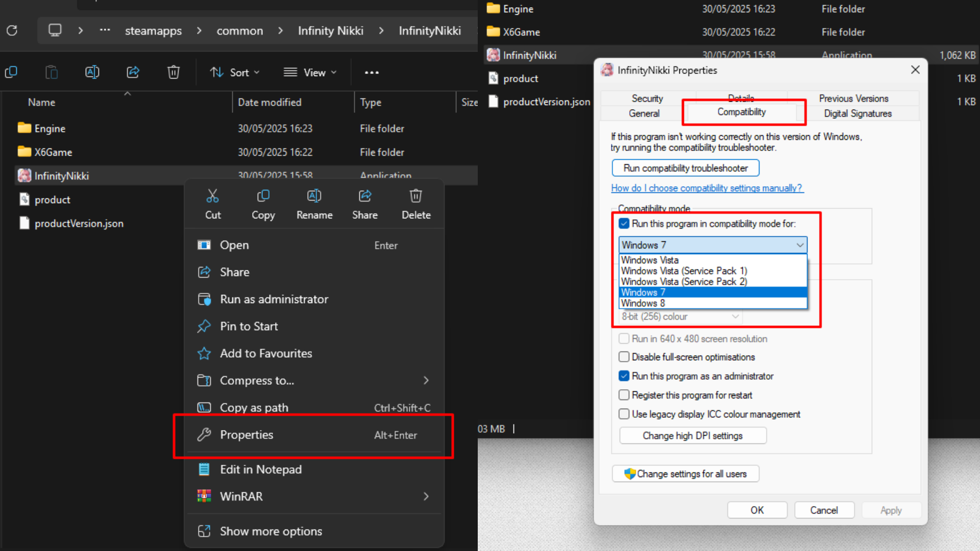
Task: Expand the WinRAR submenu arrow
Action: [426, 496]
